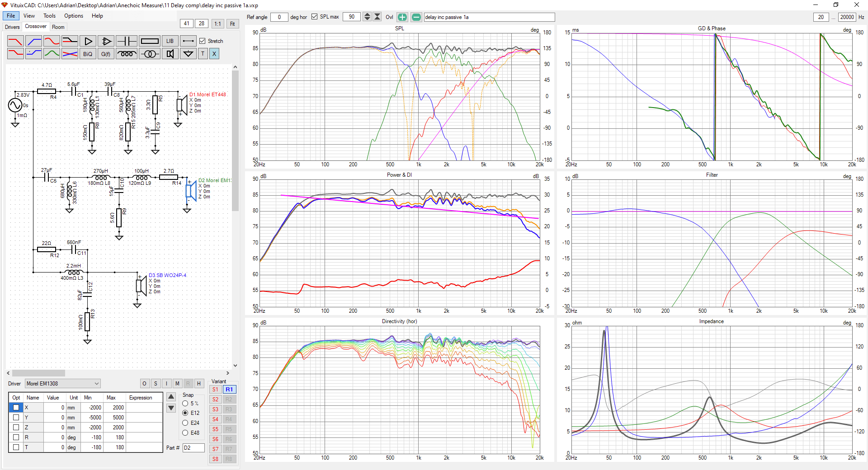This screenshot has height=470, width=868.
Task: Open the Help menu
Action: [x=97, y=16]
